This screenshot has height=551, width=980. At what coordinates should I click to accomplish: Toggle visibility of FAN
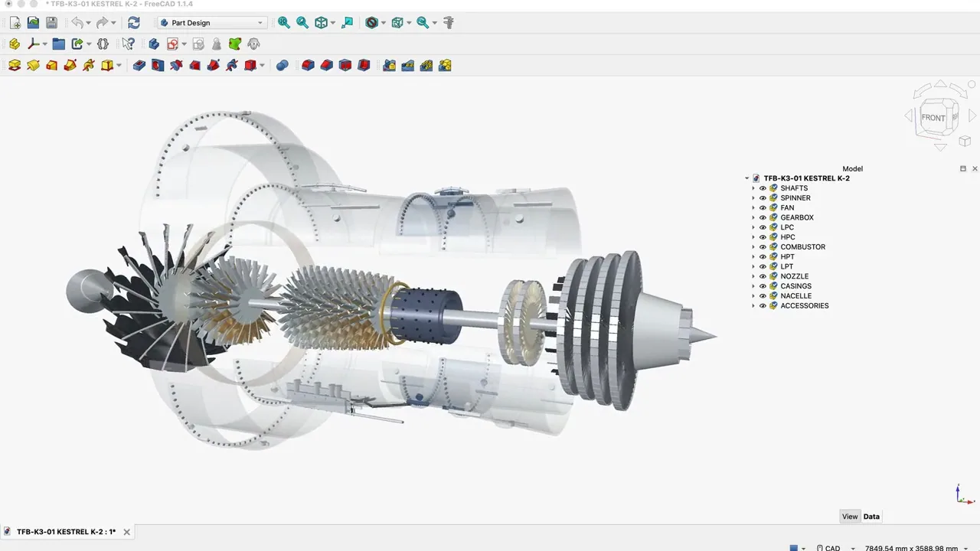click(763, 208)
